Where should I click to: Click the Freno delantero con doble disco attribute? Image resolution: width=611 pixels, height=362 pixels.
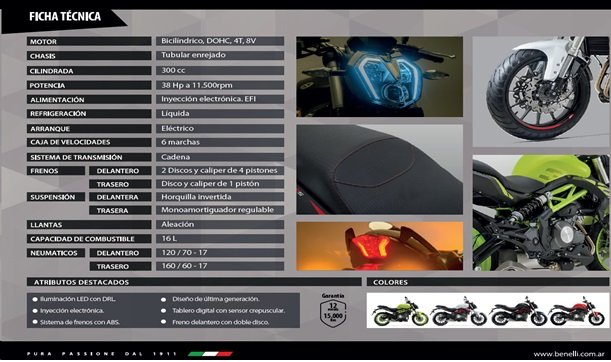(221, 322)
